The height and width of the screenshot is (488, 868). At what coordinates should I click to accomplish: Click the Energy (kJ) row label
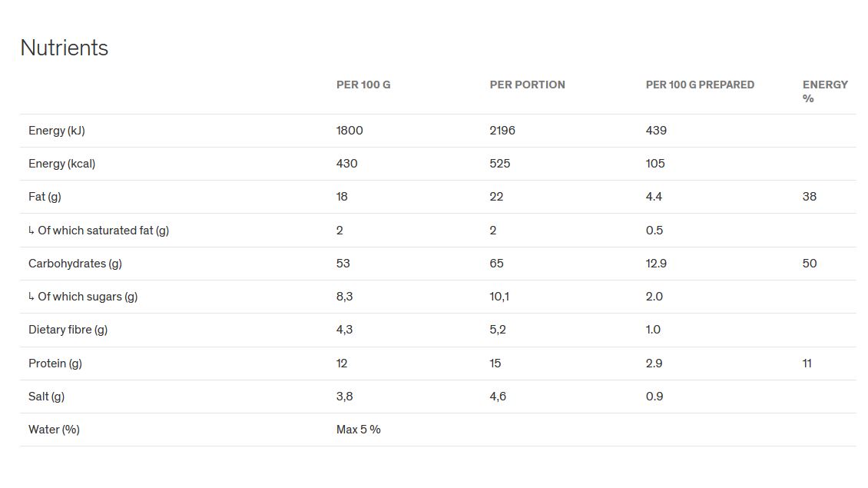pyautogui.click(x=57, y=131)
